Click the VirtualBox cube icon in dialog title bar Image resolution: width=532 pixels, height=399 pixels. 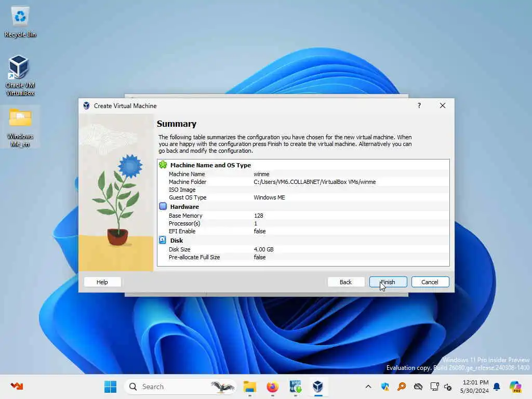pos(87,106)
